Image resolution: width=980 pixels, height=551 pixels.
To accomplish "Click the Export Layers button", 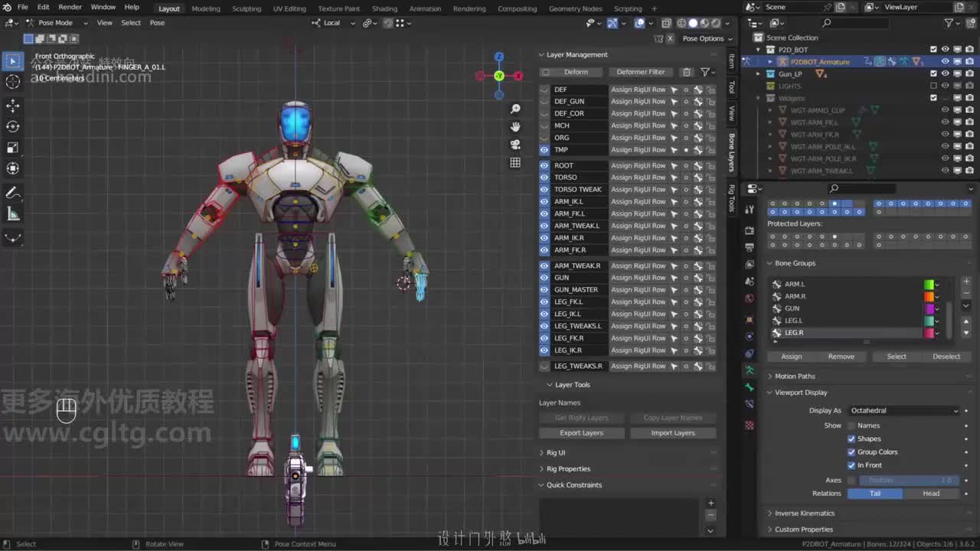I will (581, 433).
